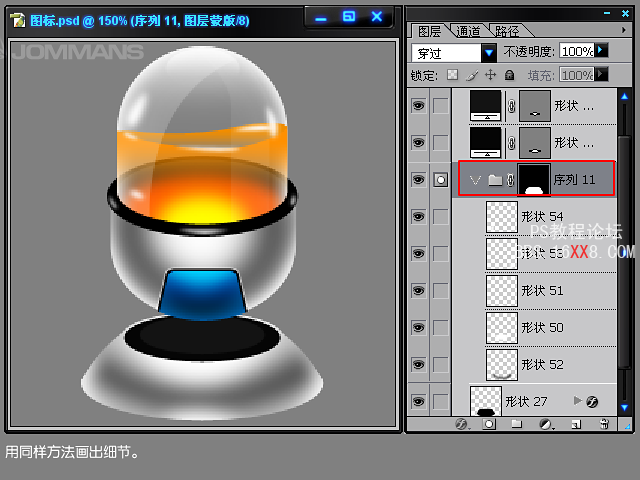This screenshot has width=640, height=480.
Task: Click the lock all padlock icon
Action: tap(509, 75)
